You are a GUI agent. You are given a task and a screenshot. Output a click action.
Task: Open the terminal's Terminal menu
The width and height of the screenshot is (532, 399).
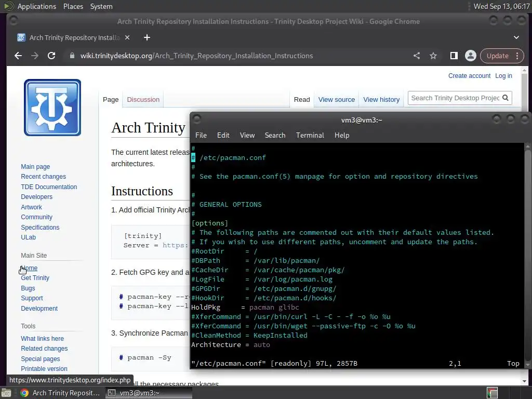pyautogui.click(x=310, y=135)
